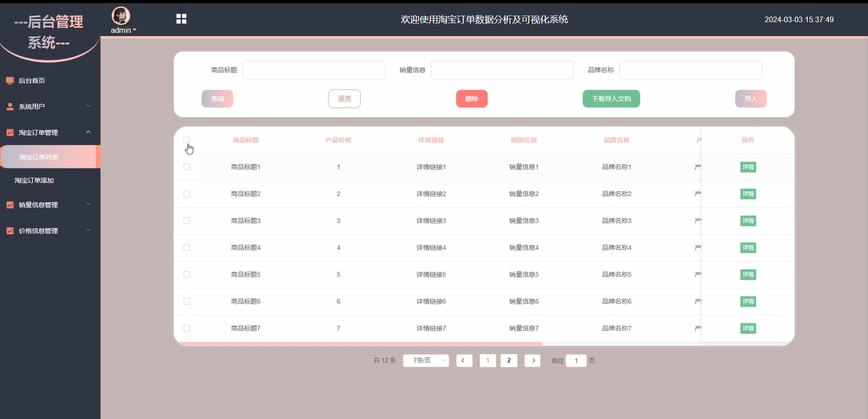868x419 pixels.
Task: Check the row for 商品标题5
Action: [186, 274]
